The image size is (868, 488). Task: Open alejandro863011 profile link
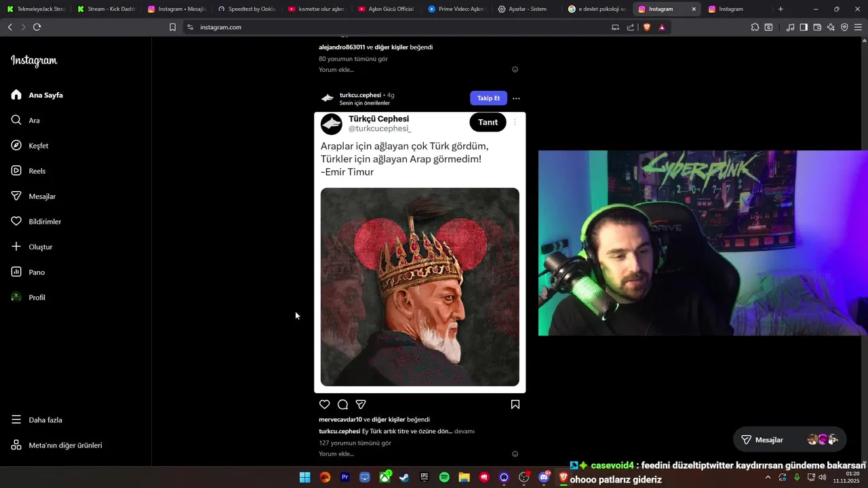point(342,47)
